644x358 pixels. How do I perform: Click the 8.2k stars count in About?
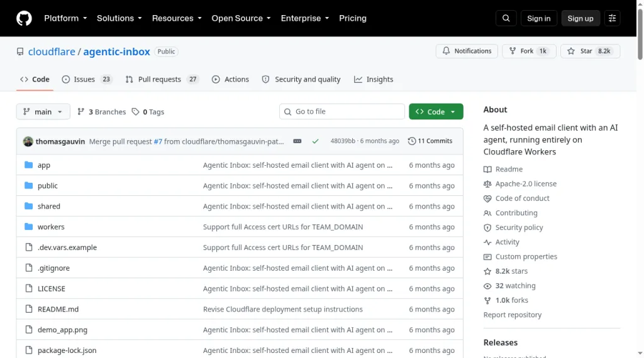point(511,271)
